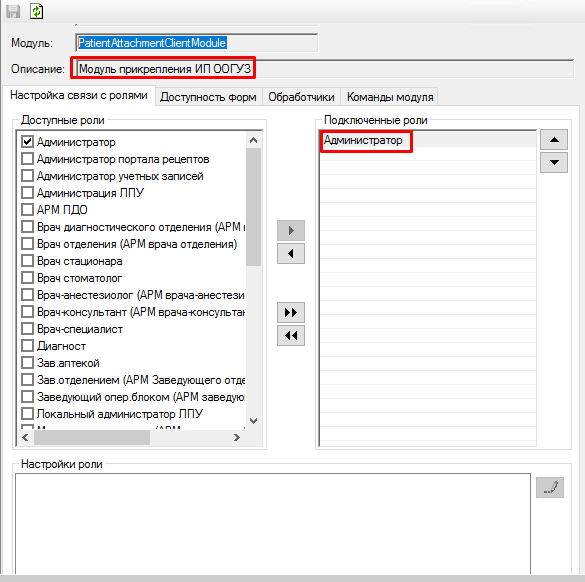The width and height of the screenshot is (585, 582).
Task: Remove all roles with double left arrow
Action: coord(291,335)
